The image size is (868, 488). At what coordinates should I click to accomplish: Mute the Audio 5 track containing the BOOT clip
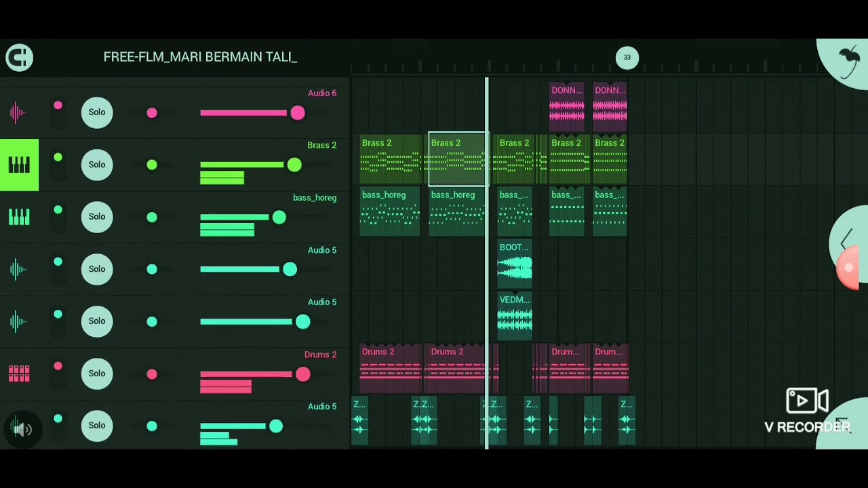tap(58, 269)
